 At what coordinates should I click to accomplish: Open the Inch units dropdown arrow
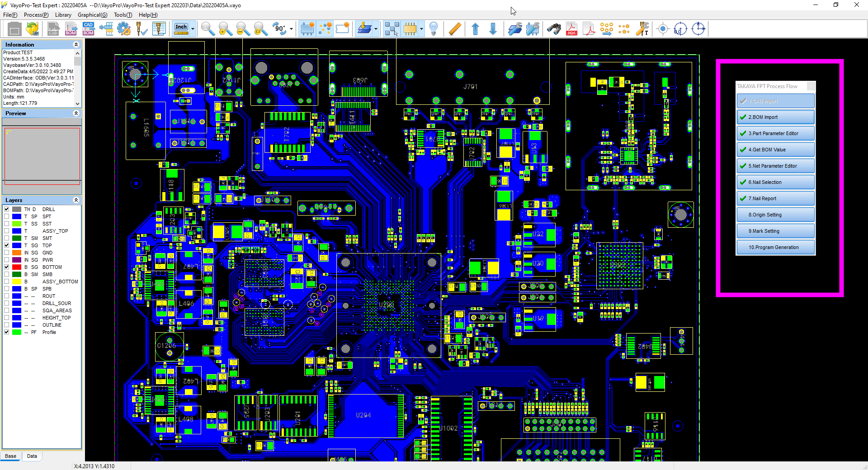pyautogui.click(x=193, y=29)
